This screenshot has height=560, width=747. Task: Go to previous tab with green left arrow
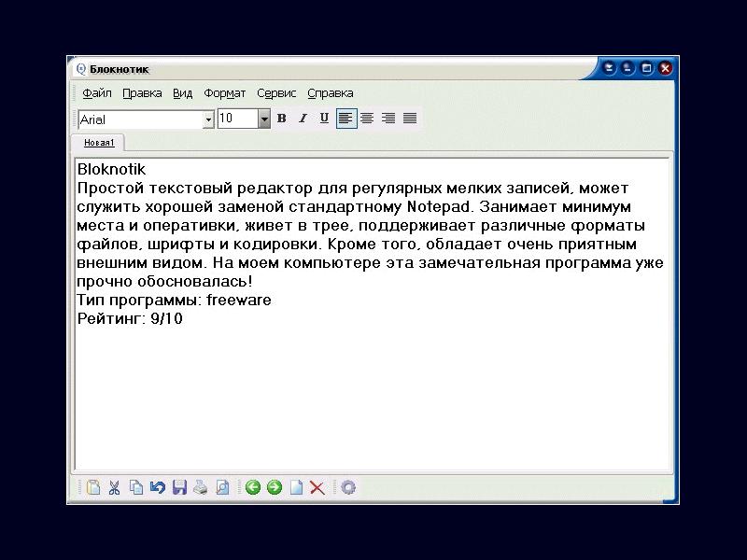[252, 487]
